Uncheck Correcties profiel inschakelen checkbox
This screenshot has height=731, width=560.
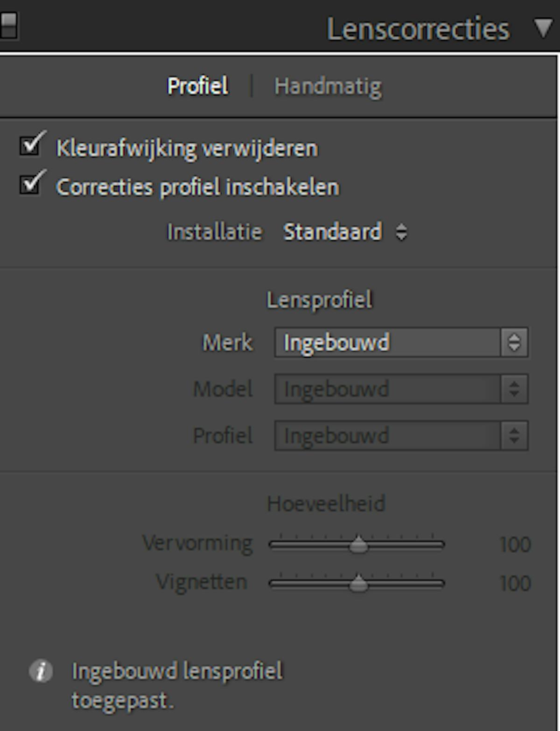31,184
